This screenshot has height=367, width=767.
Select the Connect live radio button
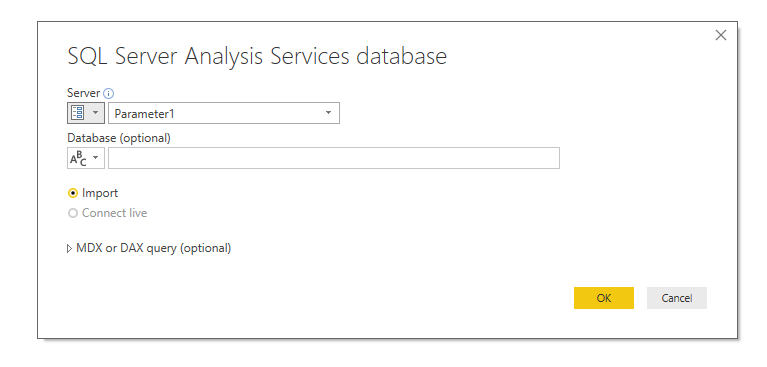click(x=73, y=213)
